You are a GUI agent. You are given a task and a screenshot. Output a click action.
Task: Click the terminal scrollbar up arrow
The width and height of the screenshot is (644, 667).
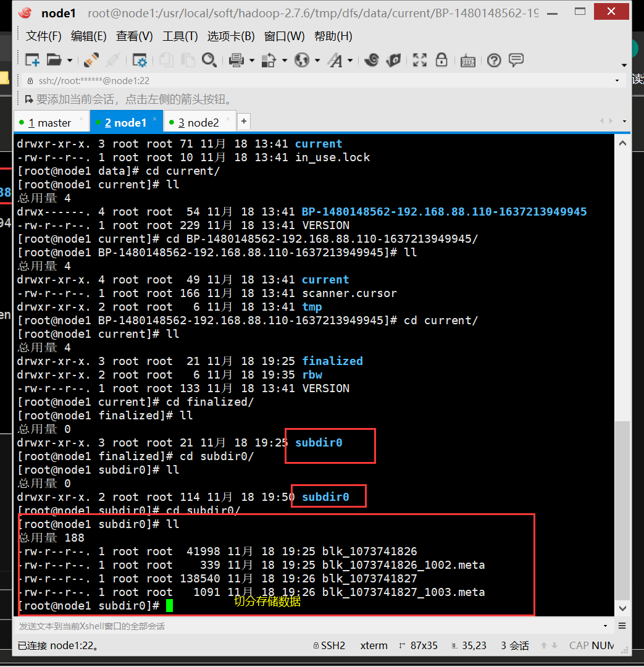(x=623, y=143)
